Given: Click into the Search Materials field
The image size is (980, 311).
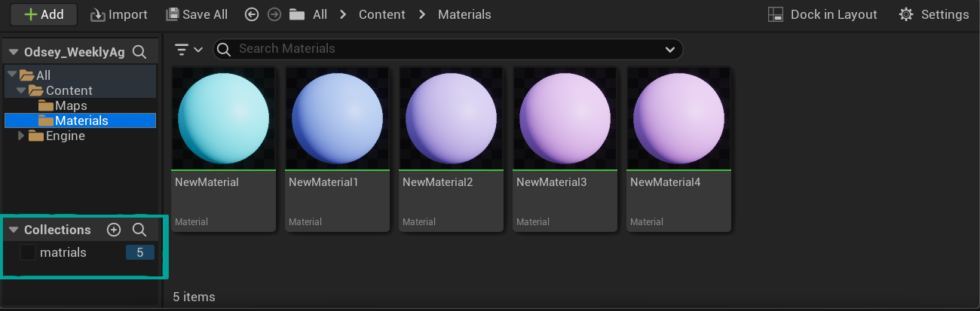Looking at the screenshot, I should [x=448, y=49].
